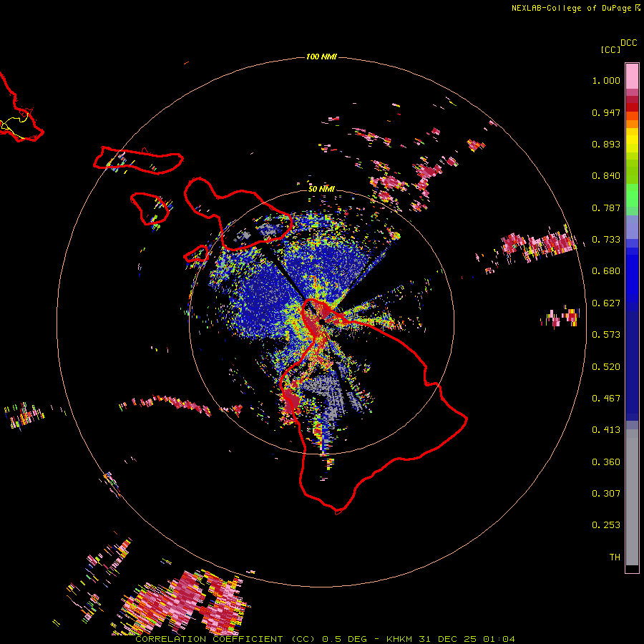Image resolution: width=644 pixels, height=644 pixels.
Task: Select the 0.467 scale label
Action: [x=606, y=399]
